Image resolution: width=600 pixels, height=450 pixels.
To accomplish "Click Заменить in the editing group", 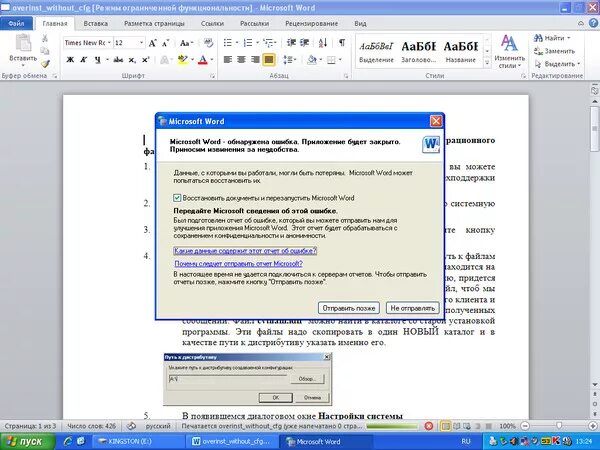I will [554, 51].
